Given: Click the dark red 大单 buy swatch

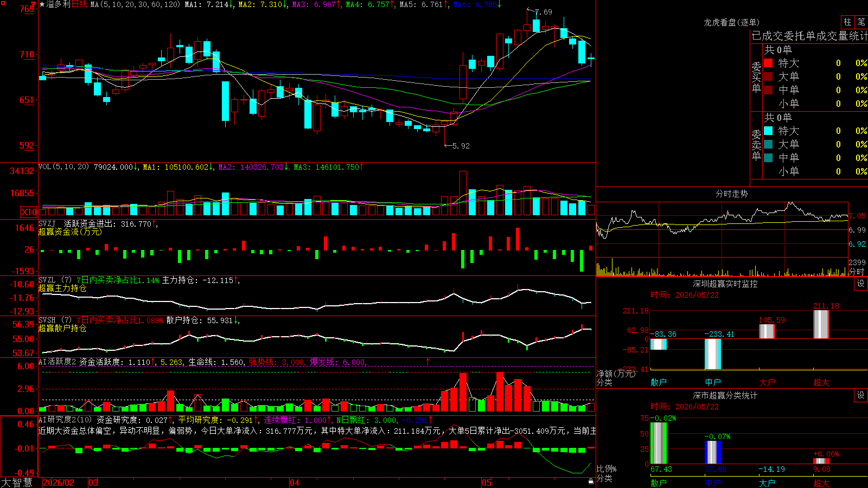Looking at the screenshot, I should (768, 76).
